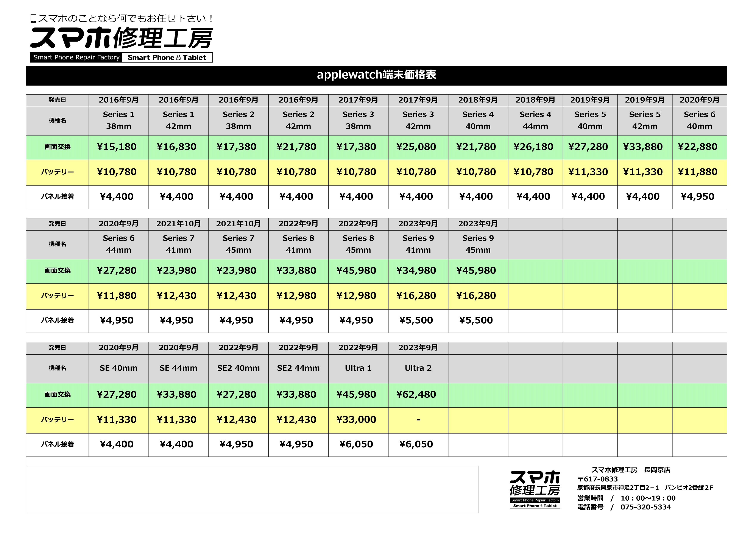Select ¥10,780 battery price under Series 1 38mm
This screenshot has height=534, width=756.
pos(117,172)
